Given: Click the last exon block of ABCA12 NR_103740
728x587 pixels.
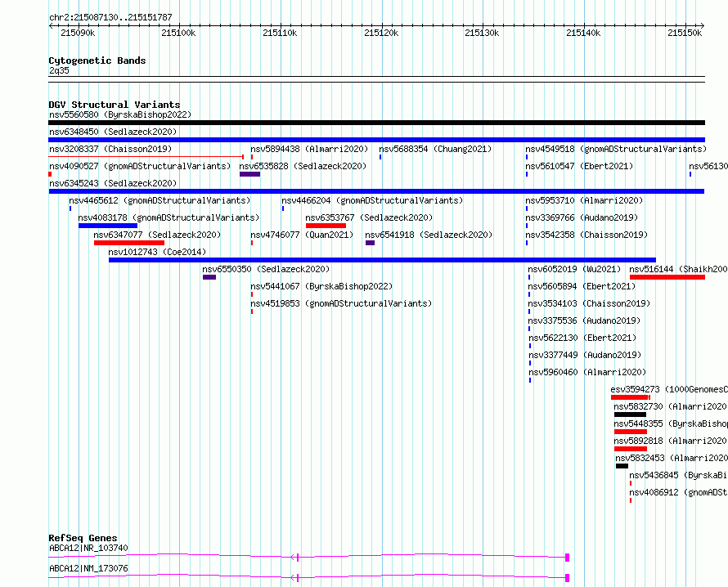Looking at the screenshot, I should point(568,558).
